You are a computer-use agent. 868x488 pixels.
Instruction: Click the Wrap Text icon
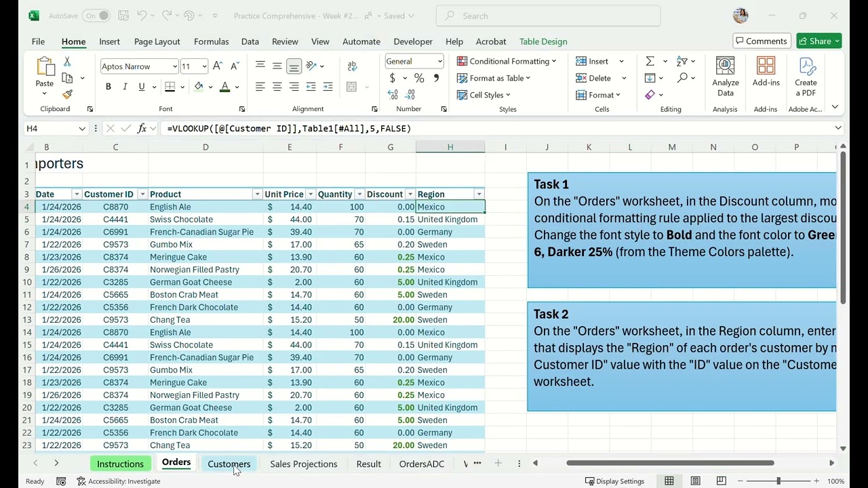click(352, 66)
